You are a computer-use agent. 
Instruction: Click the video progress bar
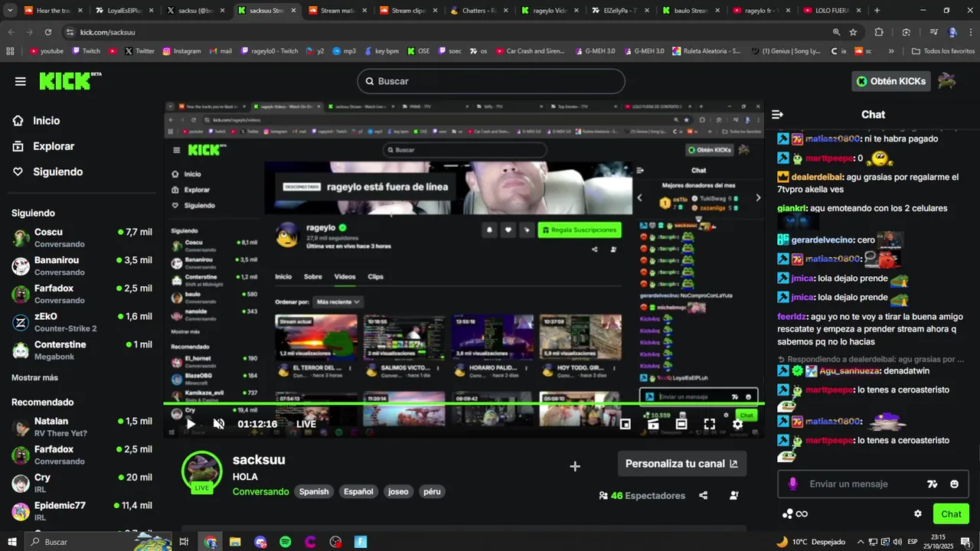point(463,404)
